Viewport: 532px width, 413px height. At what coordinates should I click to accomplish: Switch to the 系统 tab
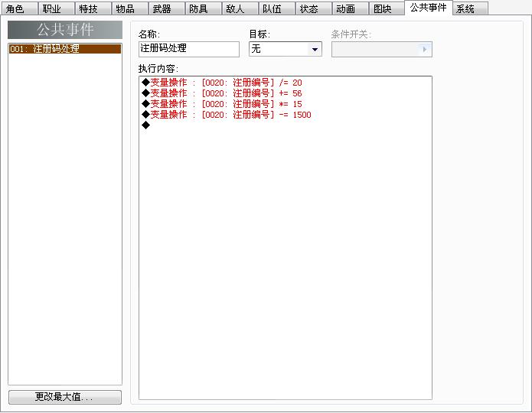(470, 8)
